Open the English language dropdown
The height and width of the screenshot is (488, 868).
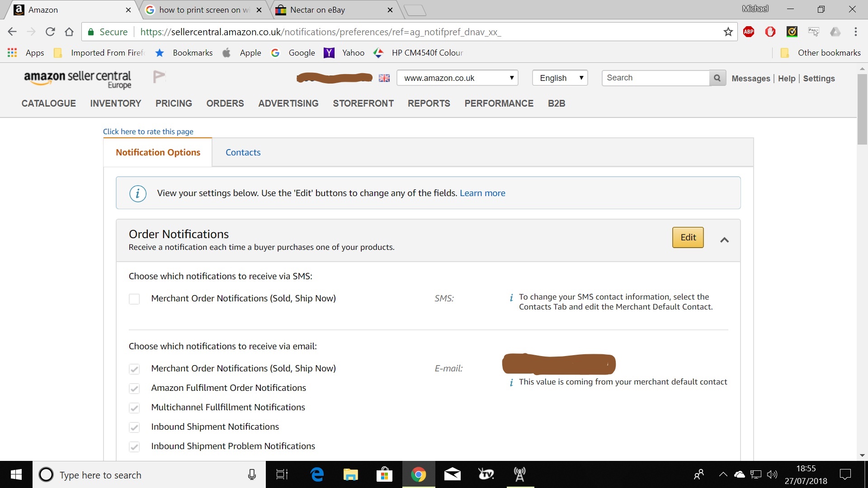click(x=560, y=78)
